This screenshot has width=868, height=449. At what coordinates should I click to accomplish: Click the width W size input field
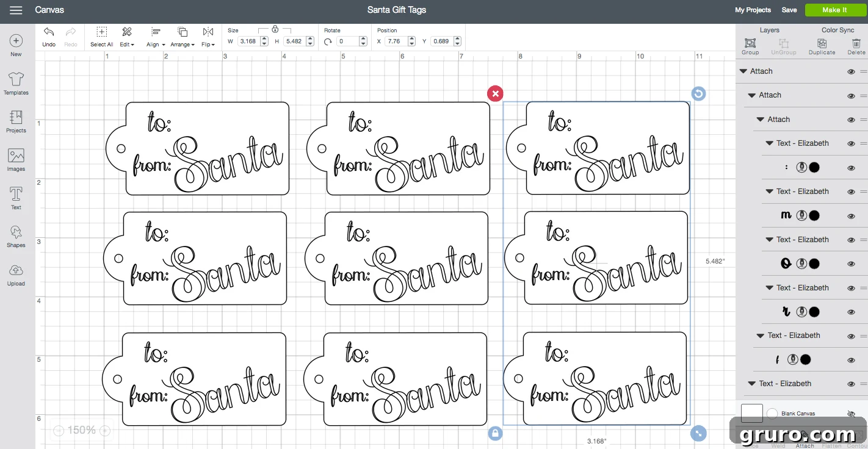(x=248, y=41)
